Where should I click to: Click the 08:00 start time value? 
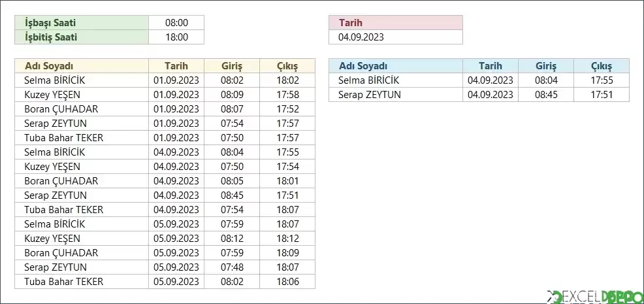pyautogui.click(x=176, y=23)
